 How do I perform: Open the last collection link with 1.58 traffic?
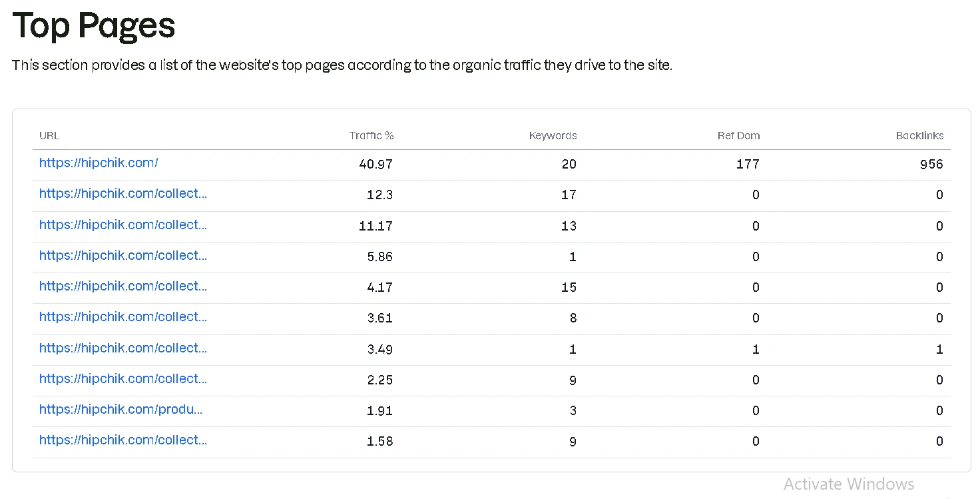point(122,440)
